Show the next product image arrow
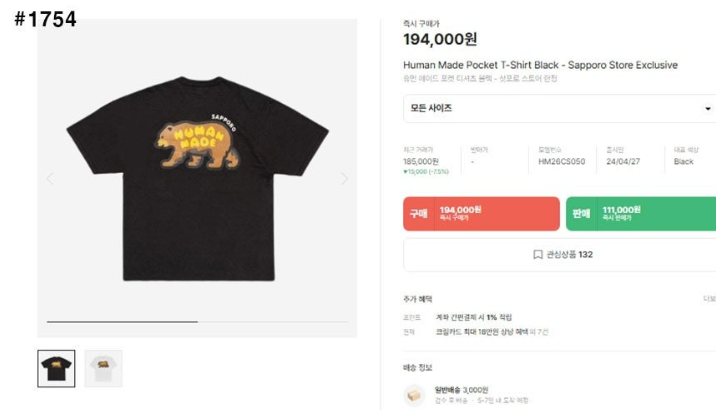 pos(344,179)
